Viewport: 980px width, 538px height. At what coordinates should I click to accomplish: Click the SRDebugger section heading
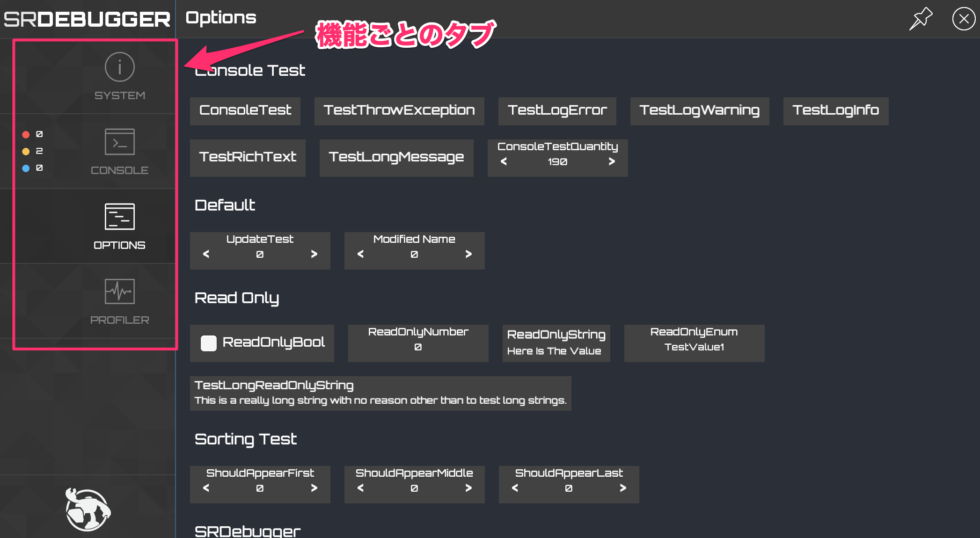(x=247, y=531)
